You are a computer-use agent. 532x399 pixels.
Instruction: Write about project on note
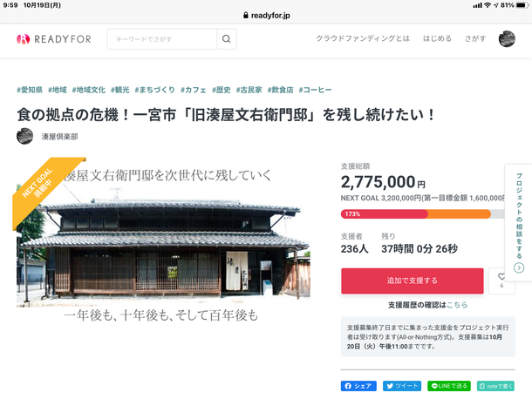(x=494, y=386)
